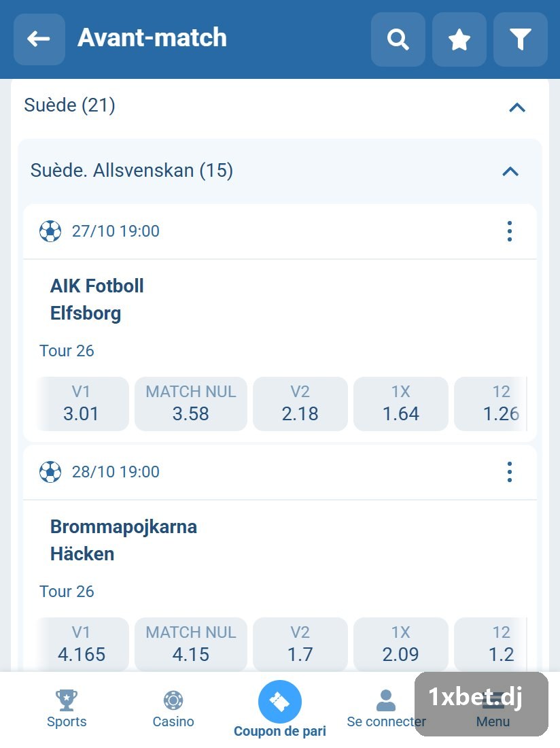Select V1 odds 3.01 for AIK Fotboll
Image resolution: width=560 pixels, height=748 pixels.
pos(82,404)
